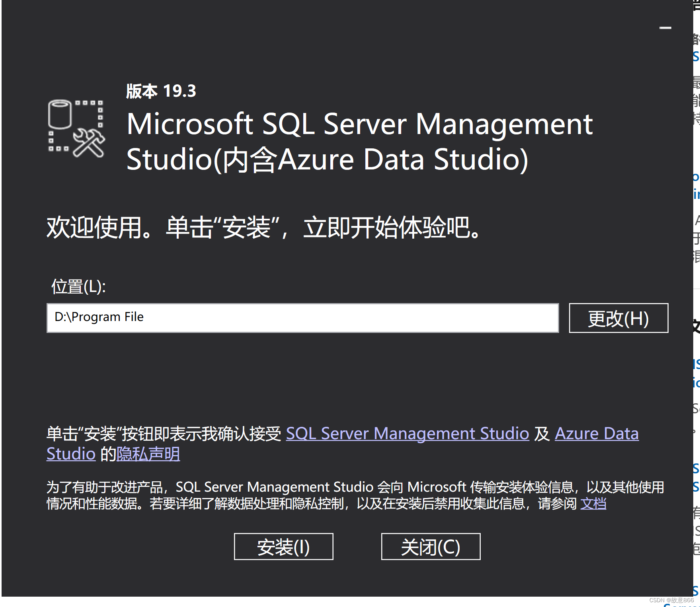Click the wrench-and-hammer part of the logo

(89, 143)
